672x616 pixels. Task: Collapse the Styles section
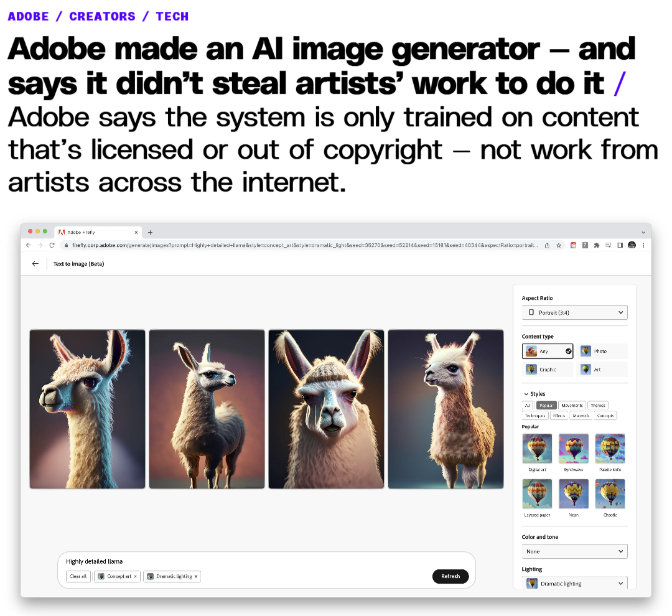point(526,394)
